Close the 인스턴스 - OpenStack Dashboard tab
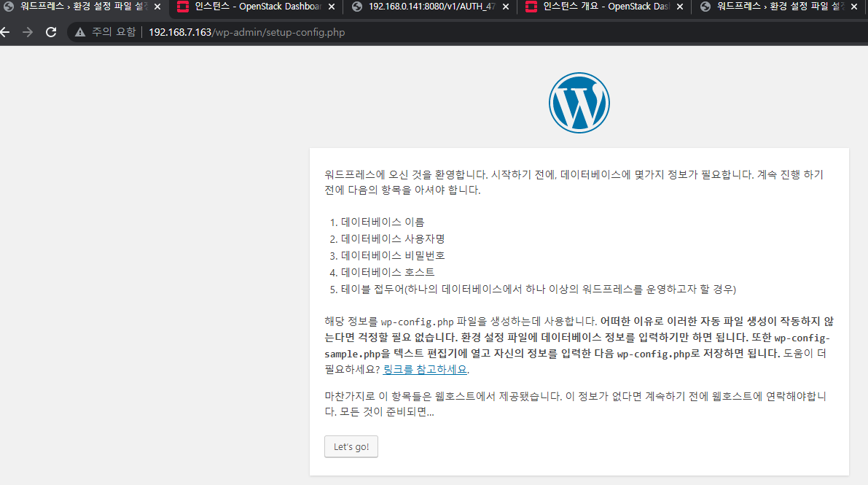868x485 pixels. pyautogui.click(x=332, y=7)
